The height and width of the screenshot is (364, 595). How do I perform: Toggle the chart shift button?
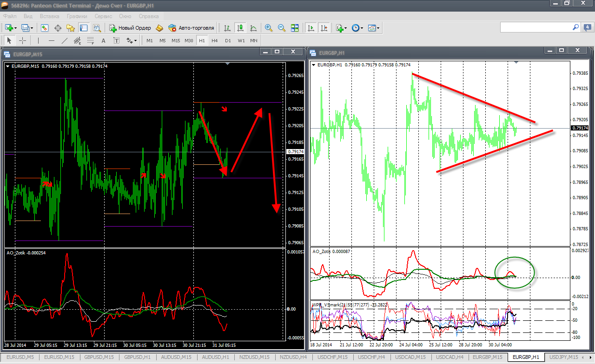click(324, 28)
